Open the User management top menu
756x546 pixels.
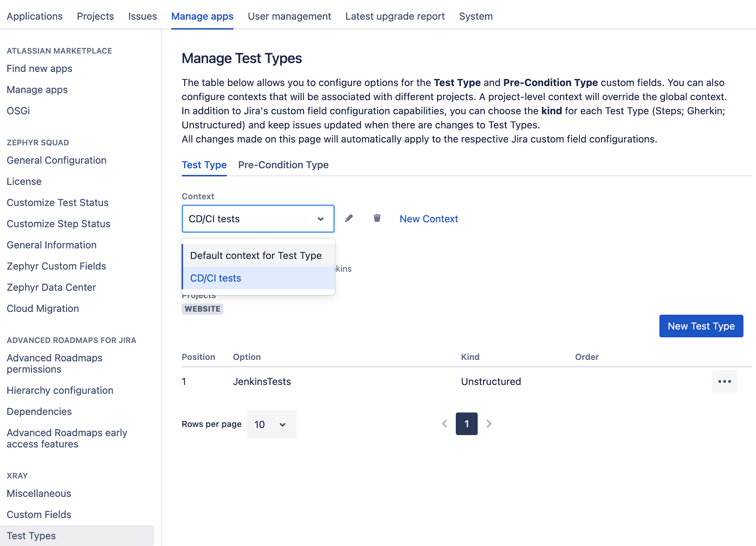coord(289,16)
